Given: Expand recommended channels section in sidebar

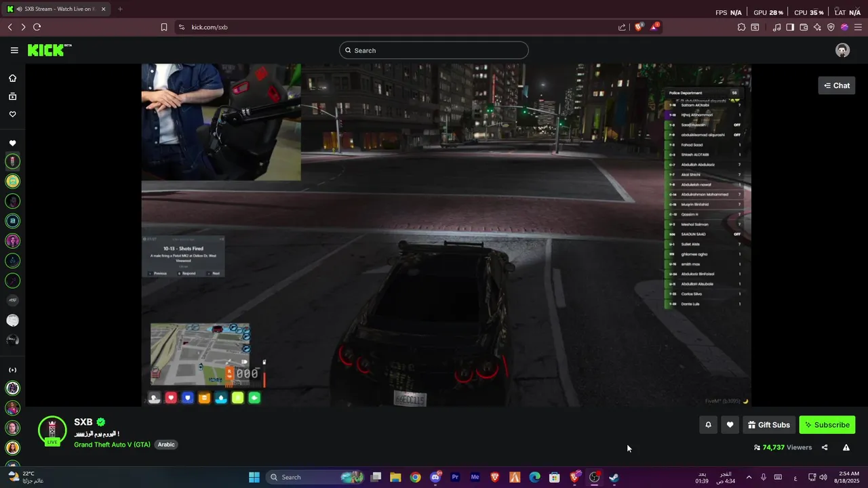Looking at the screenshot, I should [x=12, y=370].
